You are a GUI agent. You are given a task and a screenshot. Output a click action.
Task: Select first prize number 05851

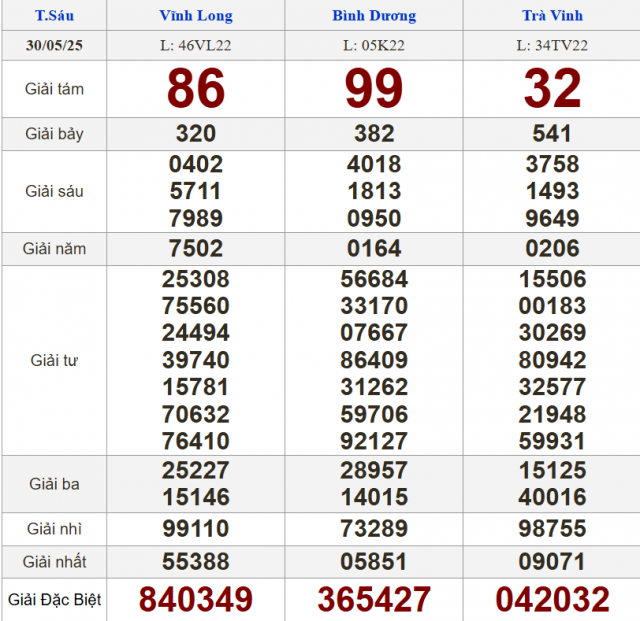tap(374, 561)
